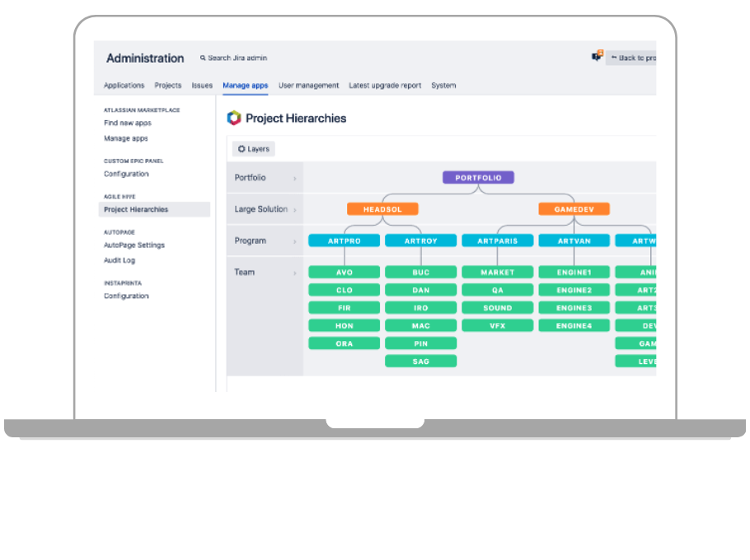Viewport: 750px width, 560px height.
Task: Expand the Program layer chevron
Action: [x=295, y=241]
